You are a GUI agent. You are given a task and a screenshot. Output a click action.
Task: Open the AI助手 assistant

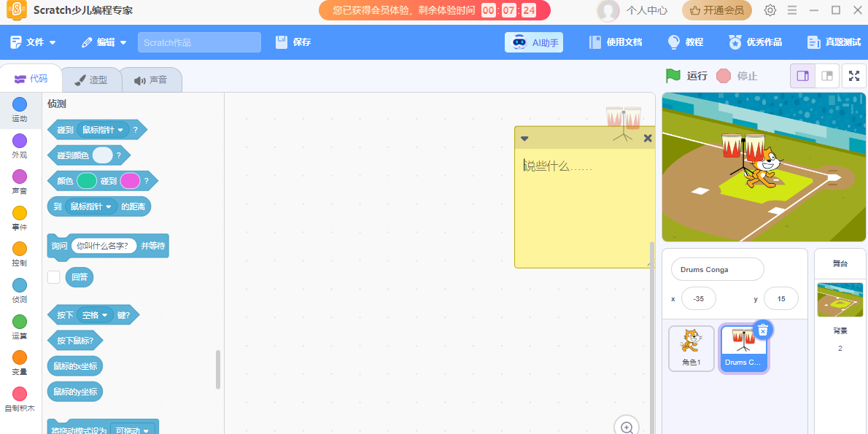[x=533, y=42]
